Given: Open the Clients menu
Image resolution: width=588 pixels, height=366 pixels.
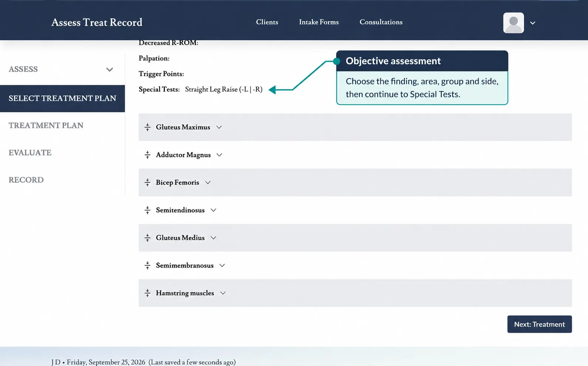Looking at the screenshot, I should pos(267,22).
